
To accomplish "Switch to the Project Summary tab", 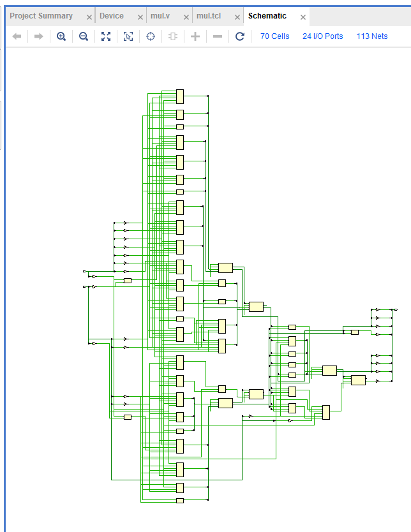I will [x=41, y=16].
